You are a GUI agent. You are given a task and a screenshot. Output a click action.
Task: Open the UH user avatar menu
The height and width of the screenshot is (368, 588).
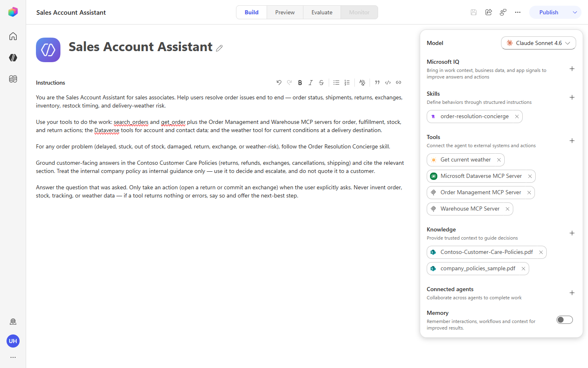pos(13,341)
